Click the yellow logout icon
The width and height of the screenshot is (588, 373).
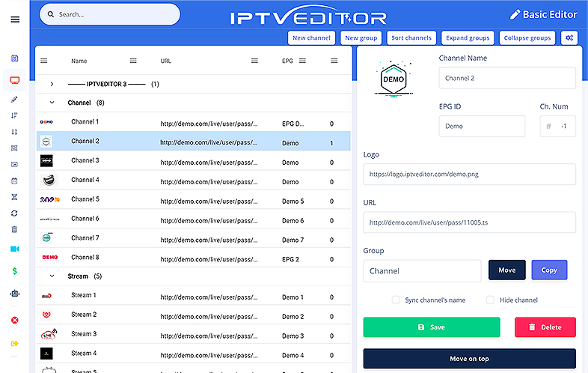click(15, 343)
